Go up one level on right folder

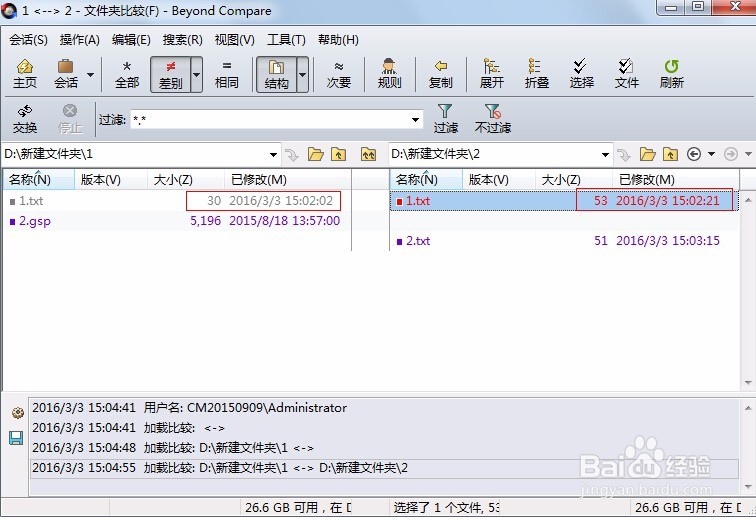[670, 154]
